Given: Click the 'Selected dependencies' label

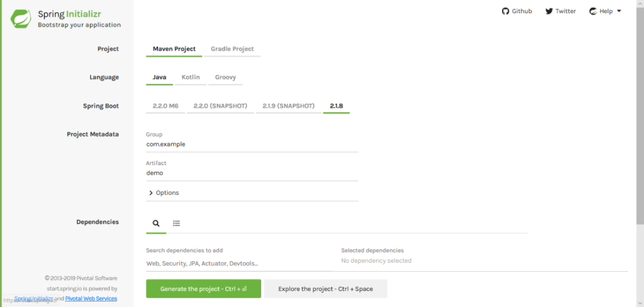Looking at the screenshot, I should click(x=373, y=250).
